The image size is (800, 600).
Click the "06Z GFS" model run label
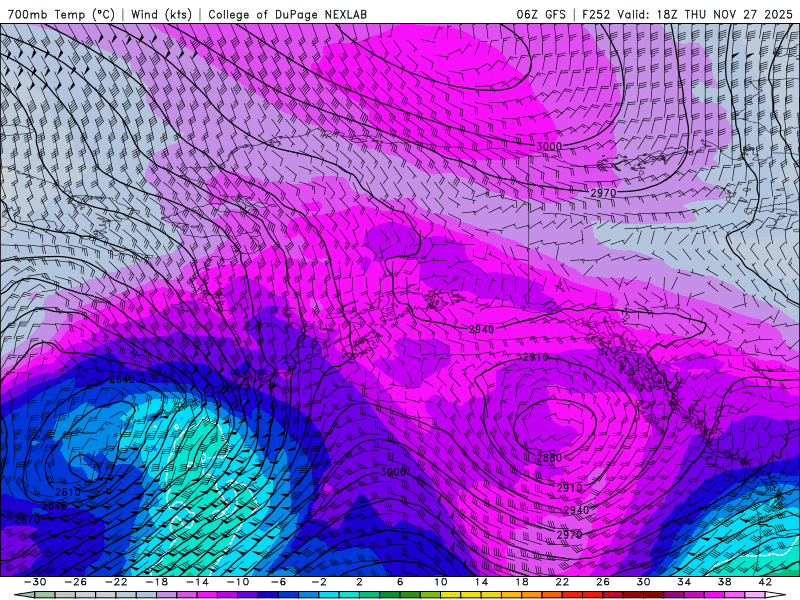pos(541,14)
